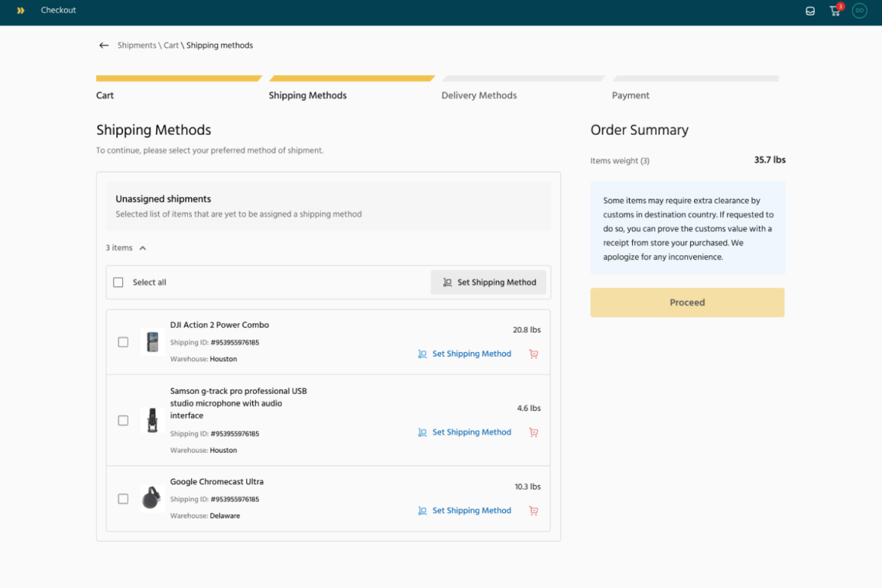Screen dimensions: 882x588
Task: Go back using the left arrow icon
Action: tap(104, 46)
